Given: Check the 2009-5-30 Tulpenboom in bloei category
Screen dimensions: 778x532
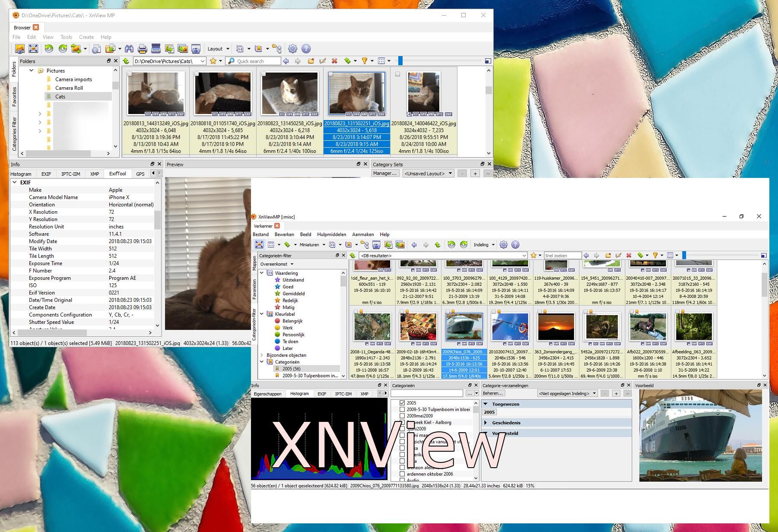Looking at the screenshot, I should [x=402, y=409].
